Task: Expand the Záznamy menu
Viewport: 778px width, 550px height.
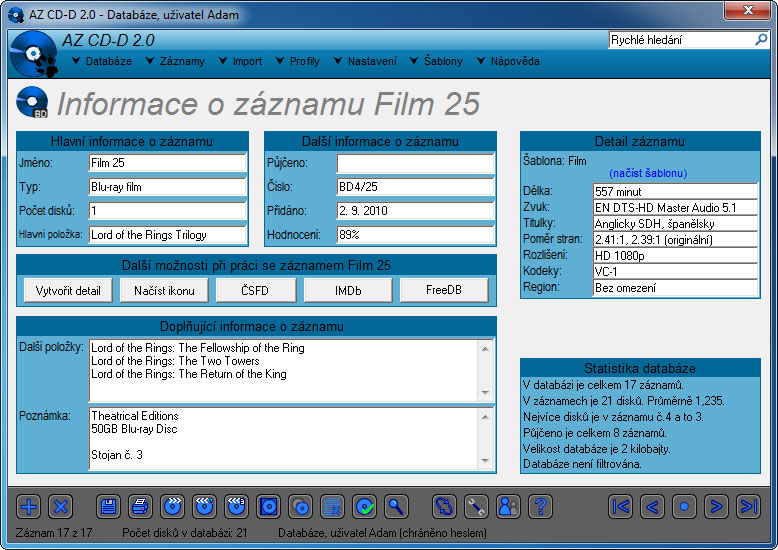Action: click(175, 61)
